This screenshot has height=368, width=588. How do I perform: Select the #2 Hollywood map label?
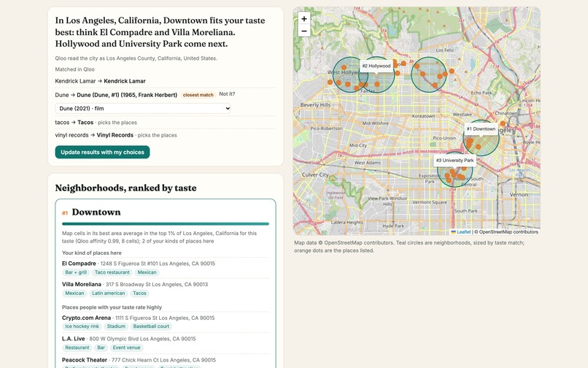click(x=376, y=66)
